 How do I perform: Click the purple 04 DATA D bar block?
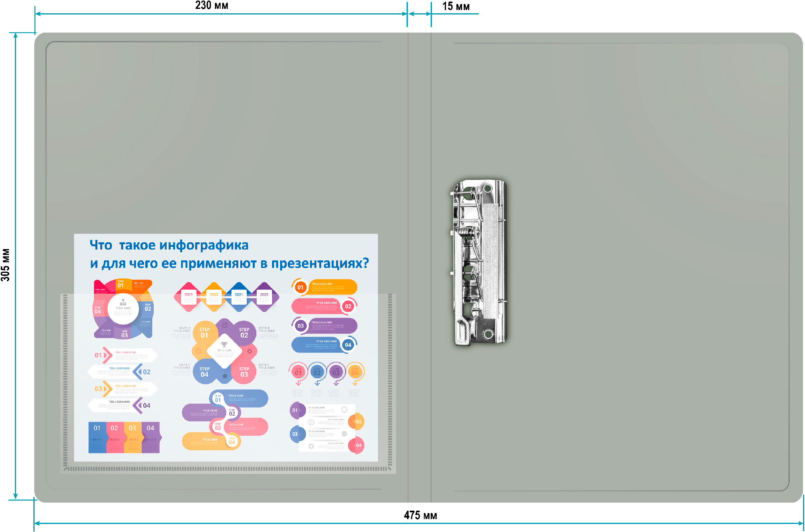tap(151, 437)
